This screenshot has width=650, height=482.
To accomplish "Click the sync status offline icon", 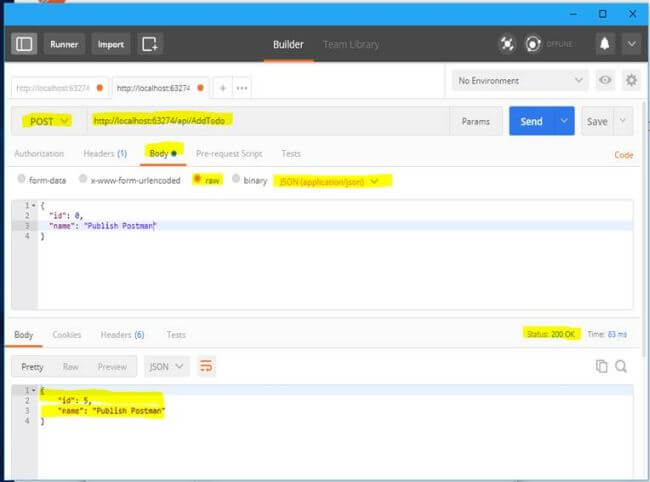I will pyautogui.click(x=533, y=44).
